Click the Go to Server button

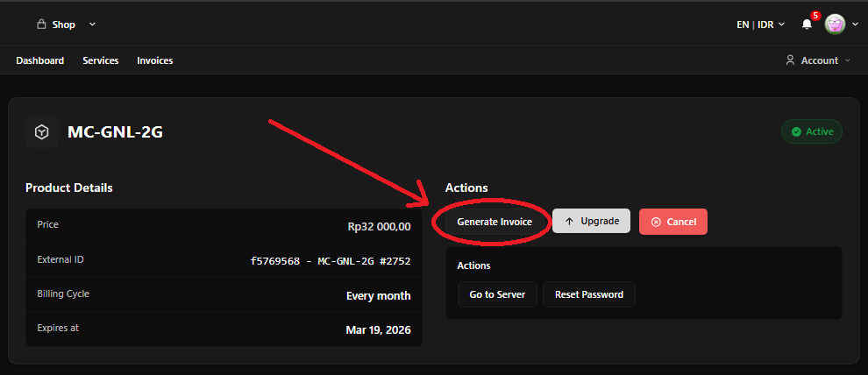pos(497,294)
